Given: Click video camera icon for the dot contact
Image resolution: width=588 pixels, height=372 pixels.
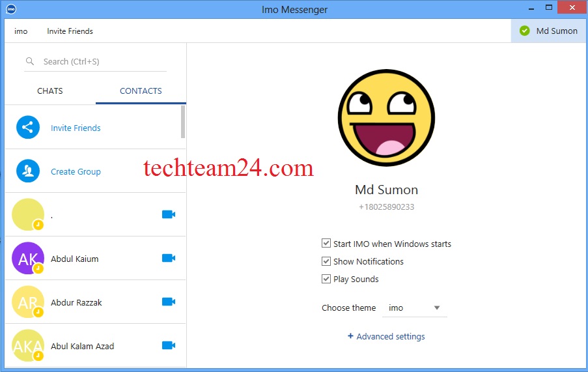Looking at the screenshot, I should point(169,214).
